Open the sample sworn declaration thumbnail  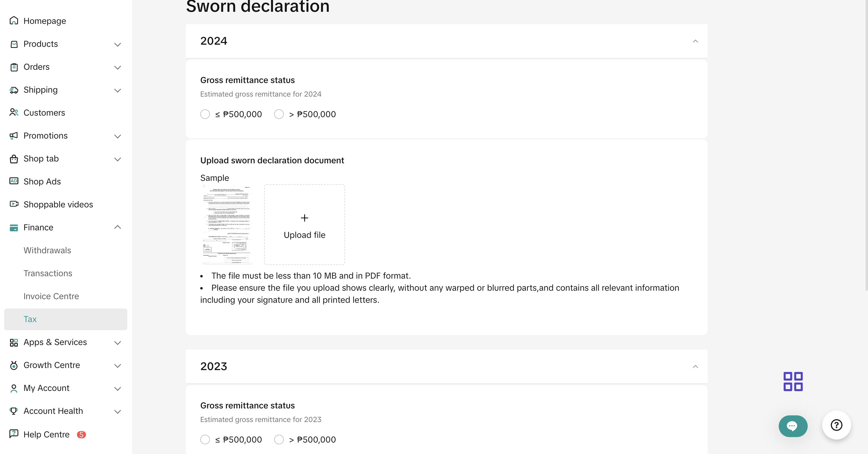(227, 225)
